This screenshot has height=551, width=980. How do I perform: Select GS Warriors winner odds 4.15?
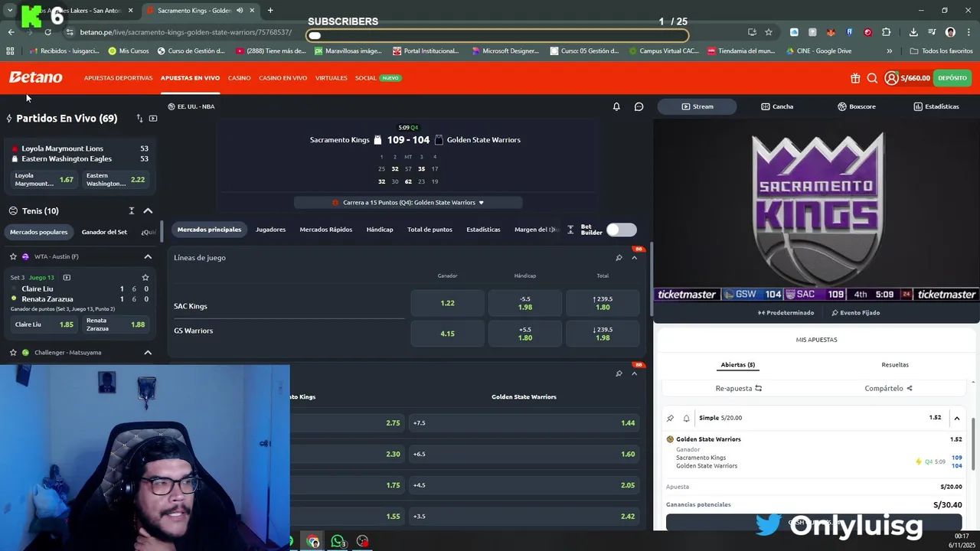(x=448, y=334)
